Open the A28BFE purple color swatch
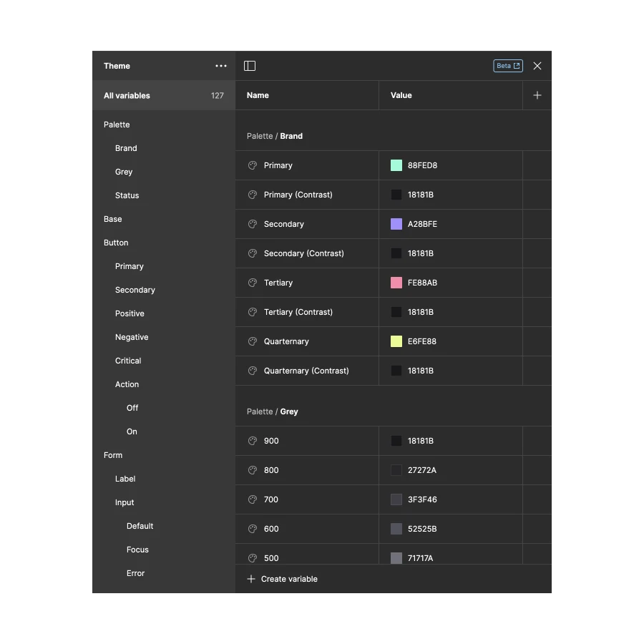The image size is (644, 644). 396,224
